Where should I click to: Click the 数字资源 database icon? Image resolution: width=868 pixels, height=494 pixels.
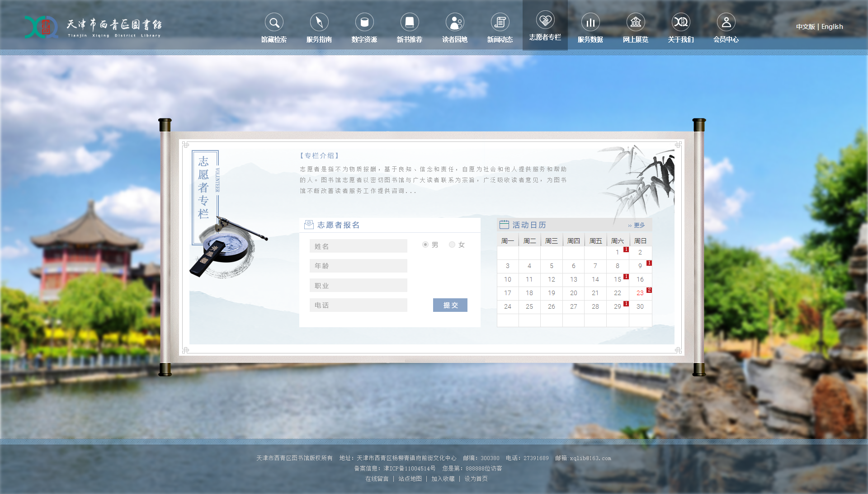pos(364,22)
